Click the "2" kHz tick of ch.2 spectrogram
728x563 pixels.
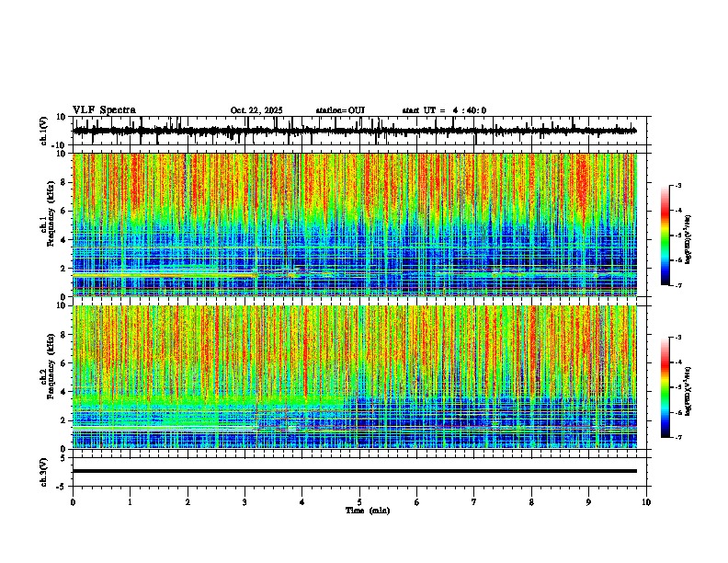(x=64, y=420)
